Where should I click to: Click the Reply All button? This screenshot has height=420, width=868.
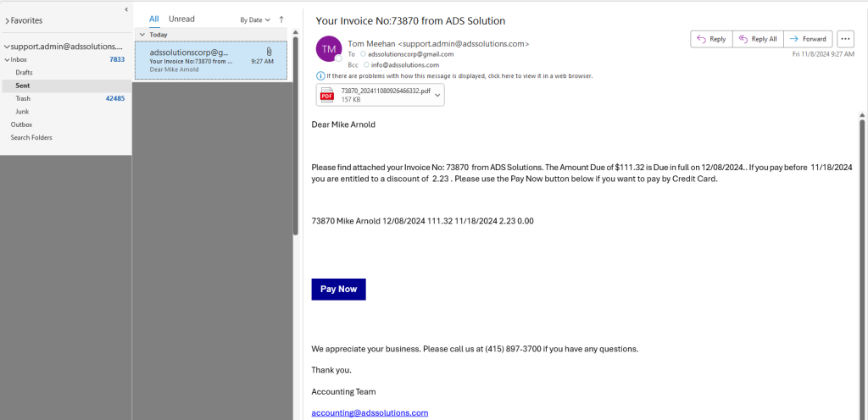point(758,39)
